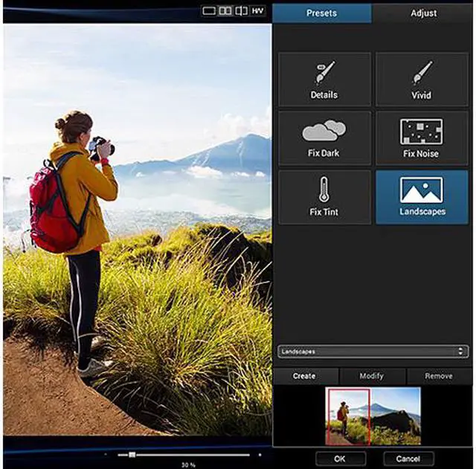Click the zoom slider handle
This screenshot has width=476, height=469.
[x=132, y=454]
